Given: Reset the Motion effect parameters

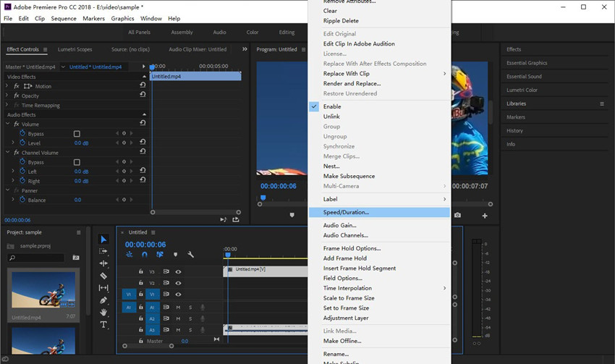Looking at the screenshot, I should tap(143, 86).
